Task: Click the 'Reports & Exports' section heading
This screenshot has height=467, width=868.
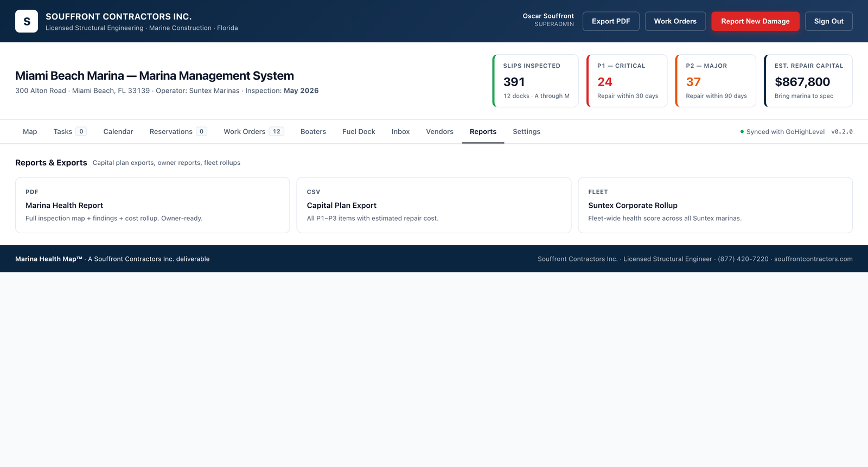Action: tap(51, 163)
